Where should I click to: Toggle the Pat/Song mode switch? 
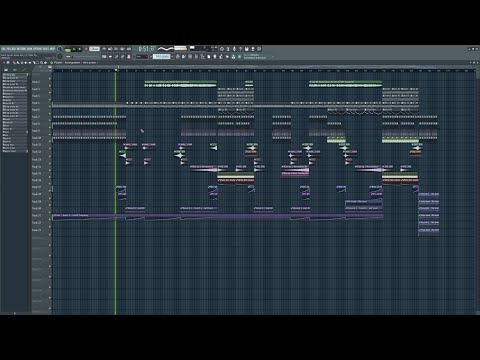(x=68, y=49)
